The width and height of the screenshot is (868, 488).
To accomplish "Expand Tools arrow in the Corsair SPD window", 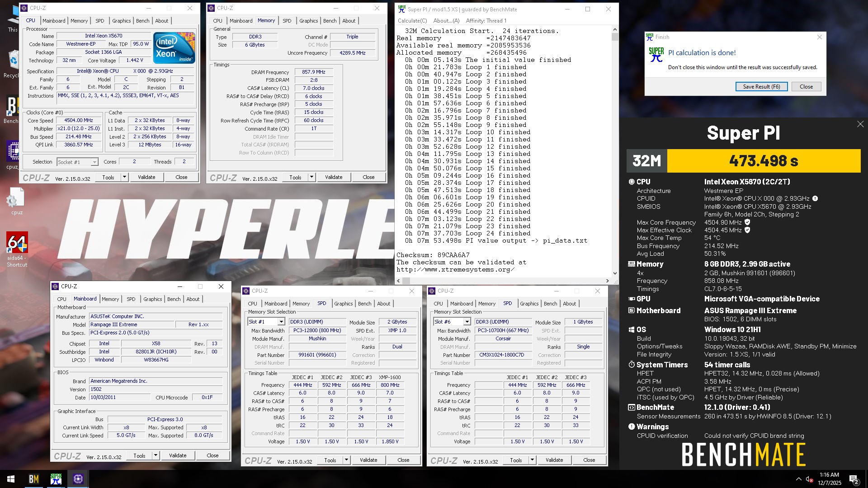I will tap(532, 460).
